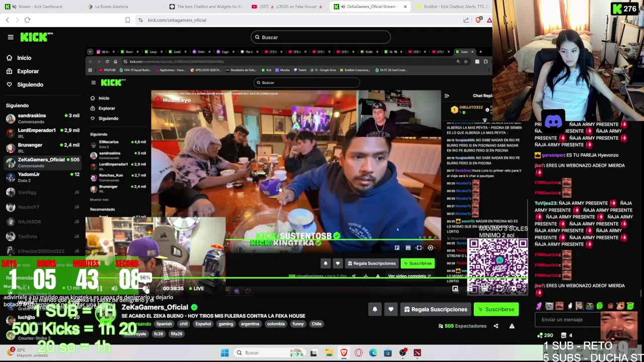The image size is (644, 362).
Task: Open File Explorer from the taskbar
Action: tap(329, 352)
